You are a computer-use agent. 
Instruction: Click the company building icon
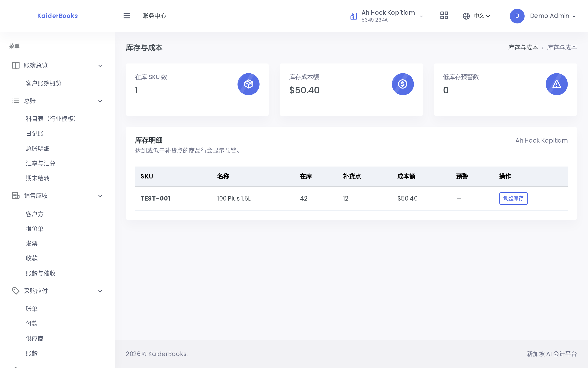(353, 16)
